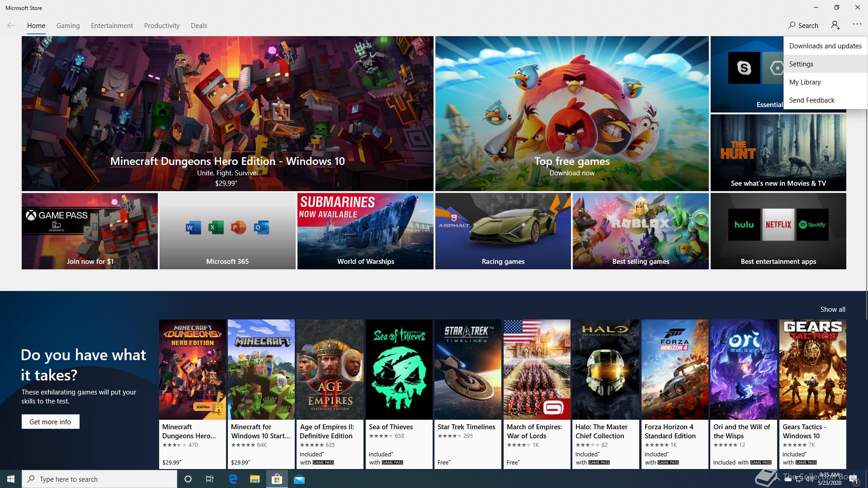The image size is (868, 488).
Task: Open Game Pass Join now for $1 tile
Action: pos(90,231)
